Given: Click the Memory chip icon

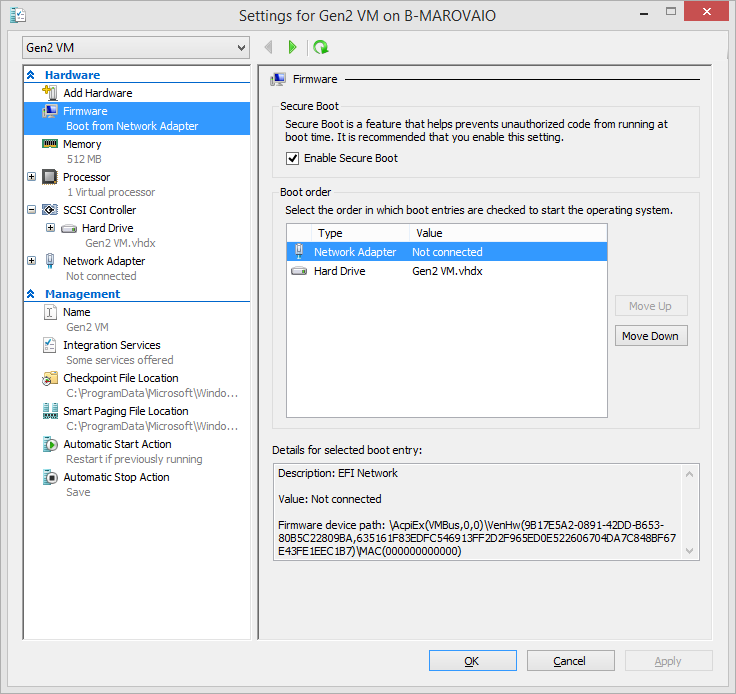Looking at the screenshot, I should pyautogui.click(x=50, y=144).
